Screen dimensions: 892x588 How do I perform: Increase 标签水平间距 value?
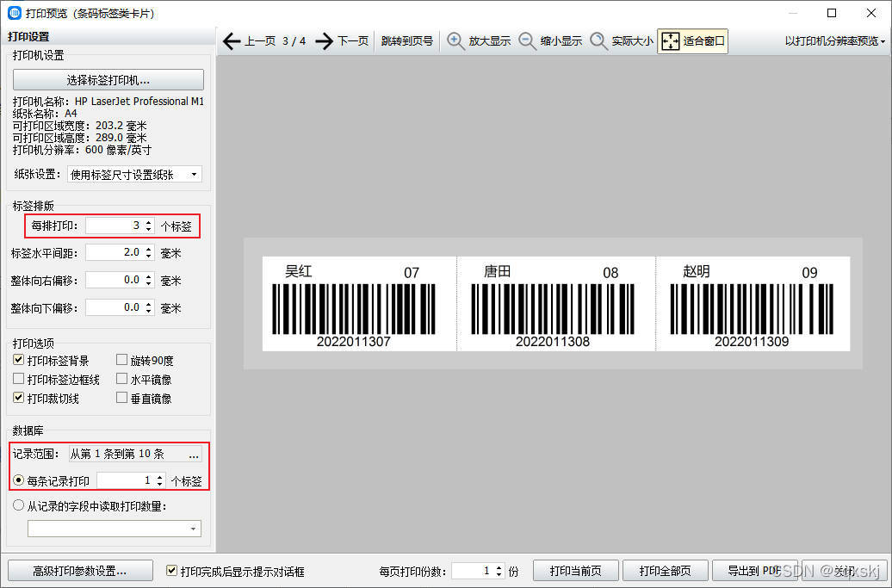pos(148,249)
